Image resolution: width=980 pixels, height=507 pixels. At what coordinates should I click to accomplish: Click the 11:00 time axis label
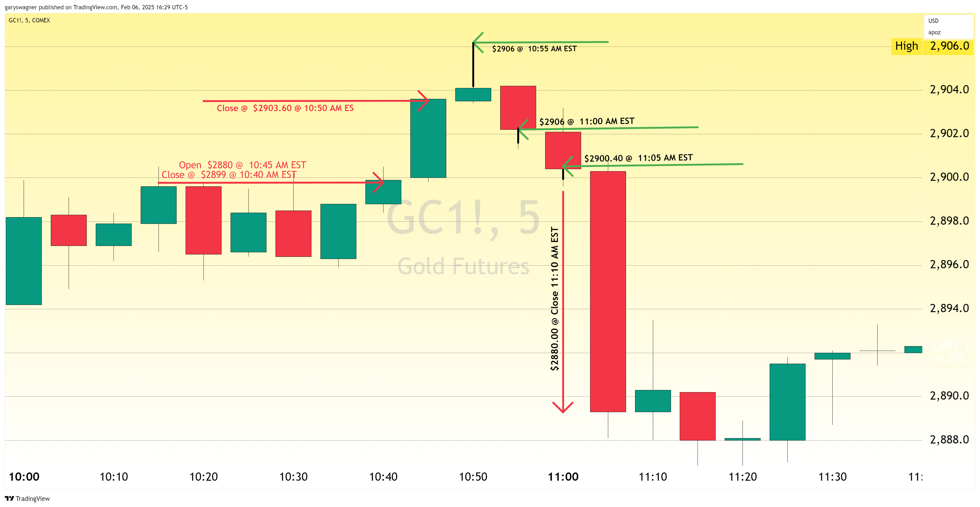click(563, 477)
